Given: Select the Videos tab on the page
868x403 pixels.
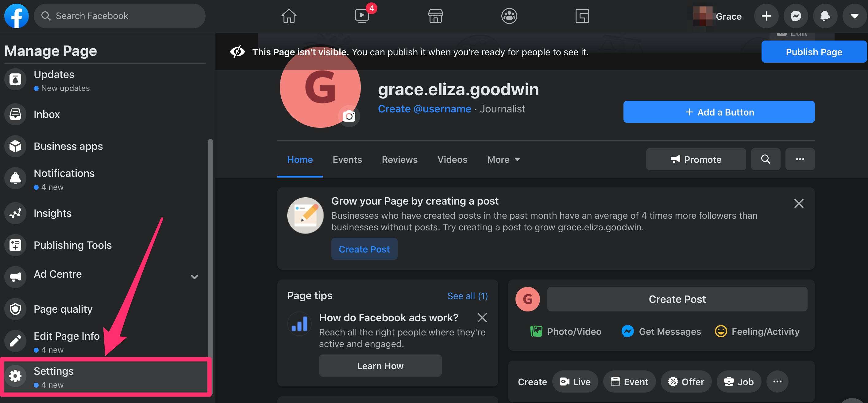Looking at the screenshot, I should click(x=452, y=159).
